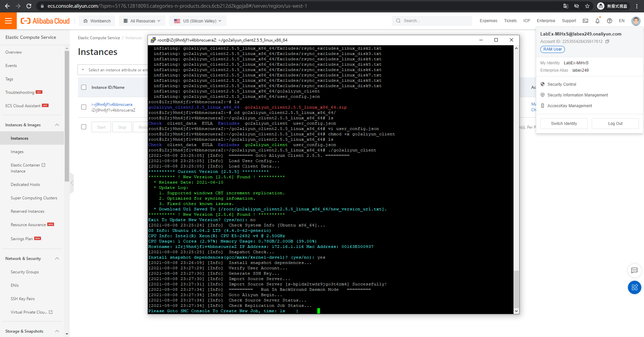
Task: Copy the Account ID with copy icon
Action: [607, 42]
